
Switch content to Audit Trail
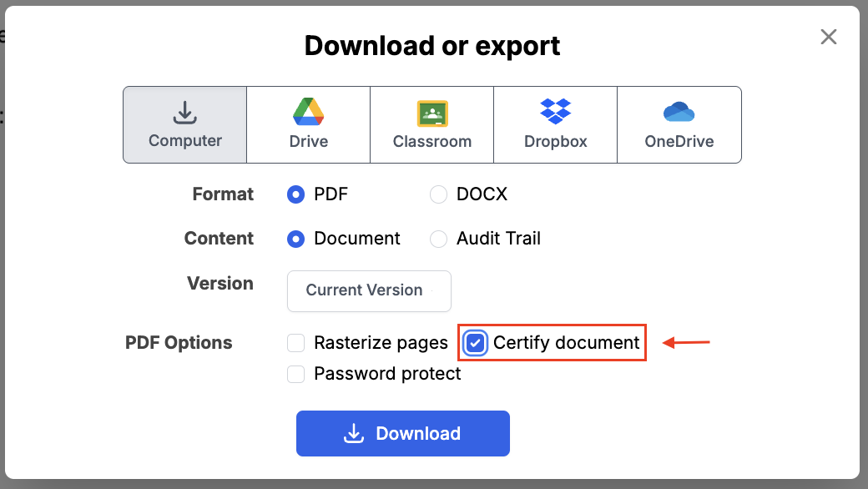pyautogui.click(x=438, y=239)
